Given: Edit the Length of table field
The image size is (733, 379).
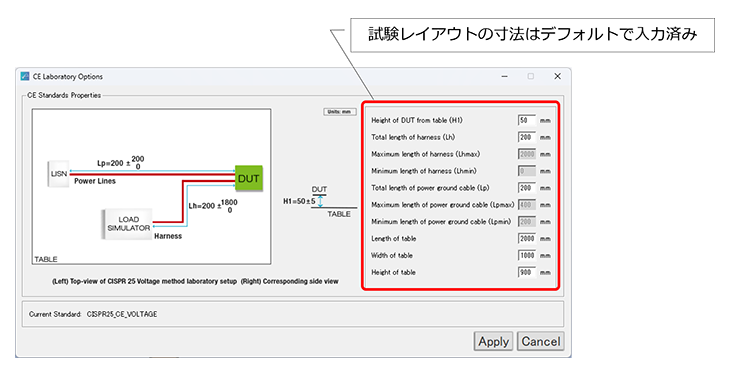Looking at the screenshot, I should 527,238.
